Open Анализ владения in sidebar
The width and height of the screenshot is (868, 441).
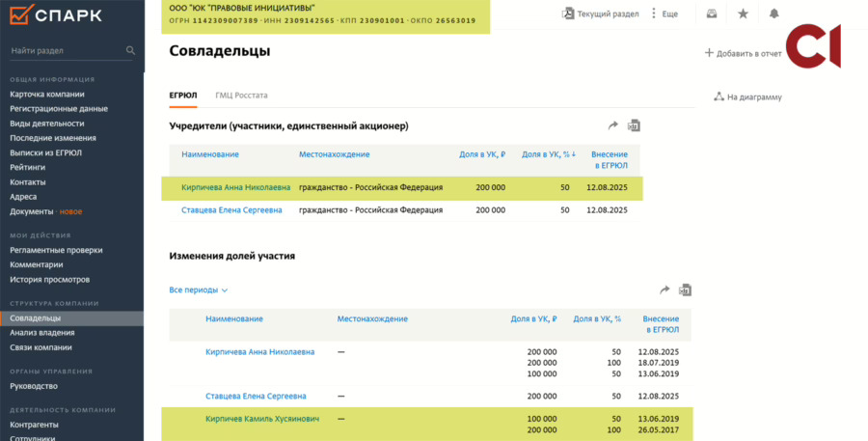42,332
